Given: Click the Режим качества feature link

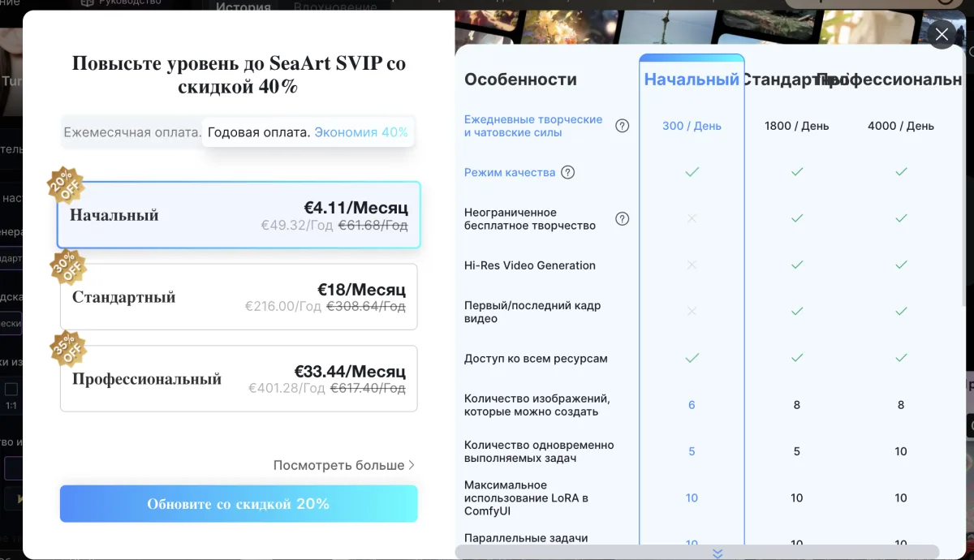Looking at the screenshot, I should pyautogui.click(x=510, y=172).
